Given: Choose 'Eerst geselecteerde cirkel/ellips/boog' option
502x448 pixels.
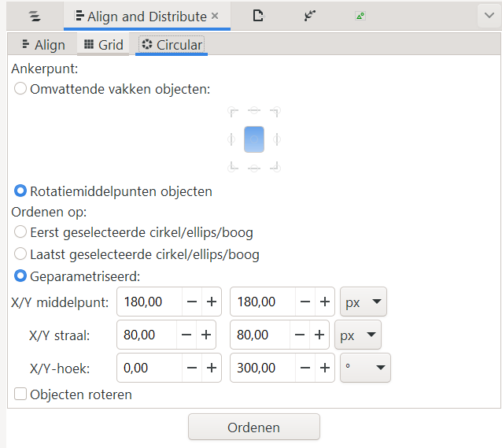Looking at the screenshot, I should pos(20,232).
